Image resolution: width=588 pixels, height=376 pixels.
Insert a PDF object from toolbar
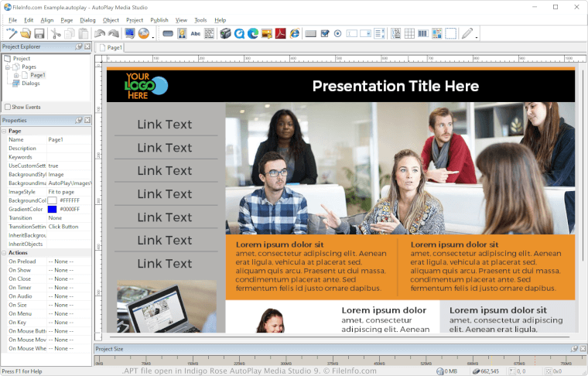pos(280,33)
